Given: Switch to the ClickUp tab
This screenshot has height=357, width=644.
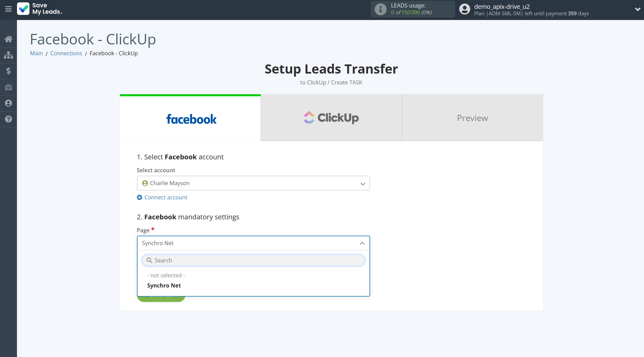Looking at the screenshot, I should coord(331,118).
